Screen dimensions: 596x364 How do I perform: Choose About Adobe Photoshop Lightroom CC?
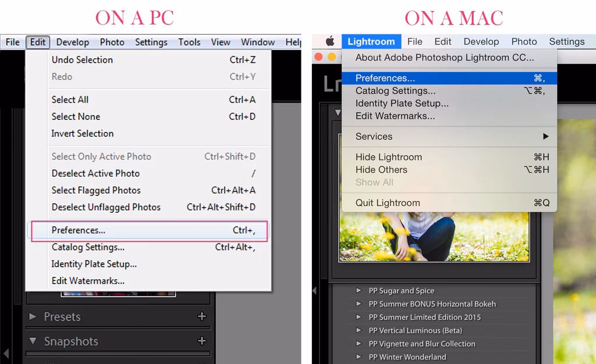pyautogui.click(x=449, y=58)
